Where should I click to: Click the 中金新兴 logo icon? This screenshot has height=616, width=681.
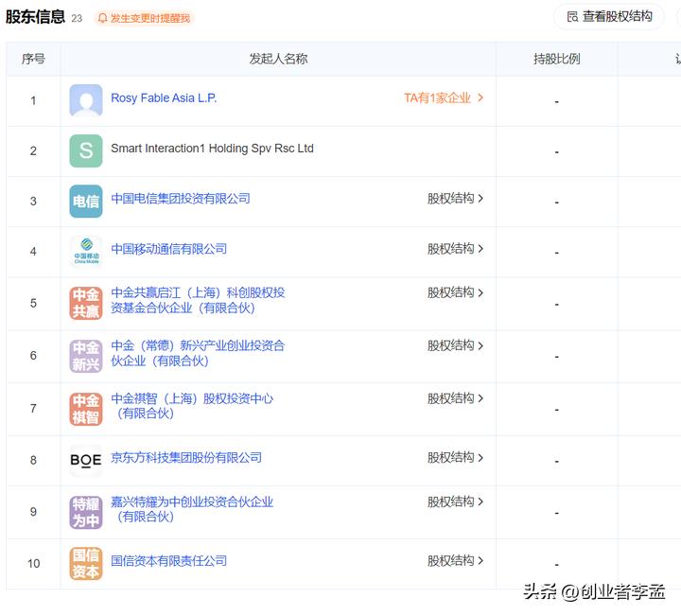click(86, 356)
